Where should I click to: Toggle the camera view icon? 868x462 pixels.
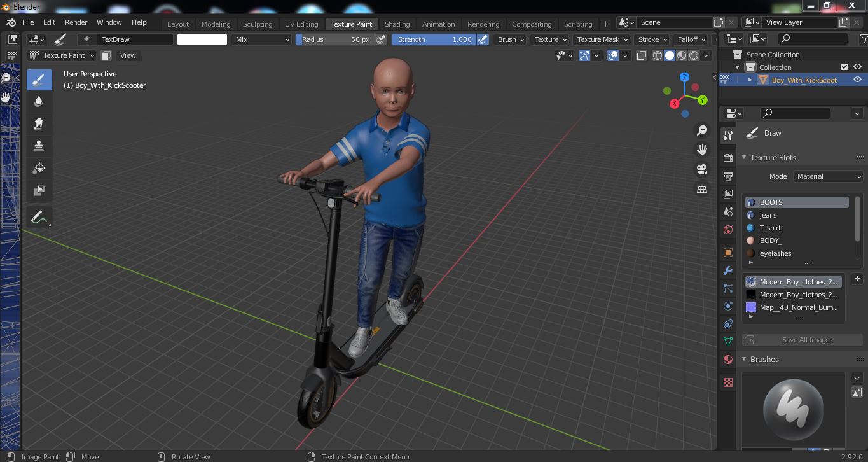pos(702,169)
